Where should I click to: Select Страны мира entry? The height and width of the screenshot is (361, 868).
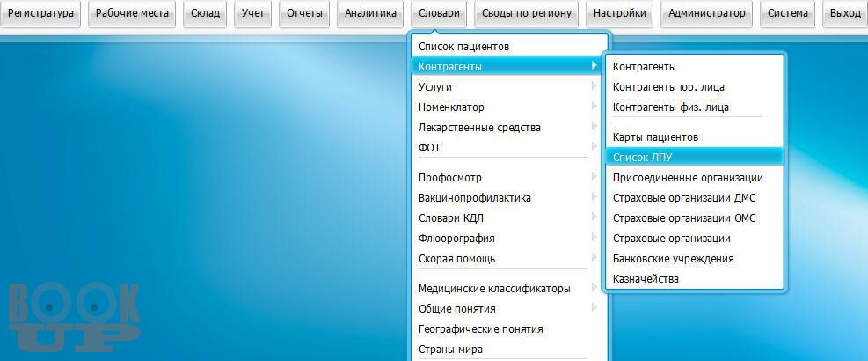(508, 350)
